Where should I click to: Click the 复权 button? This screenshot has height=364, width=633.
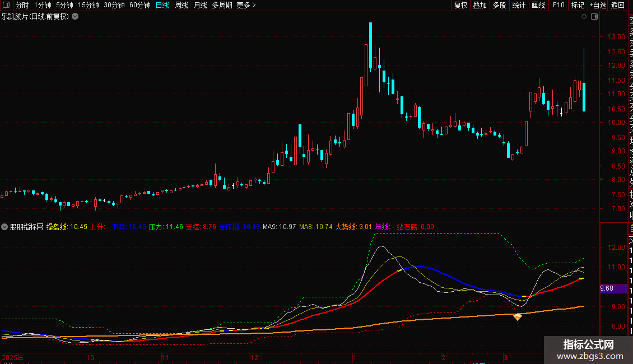[460, 5]
